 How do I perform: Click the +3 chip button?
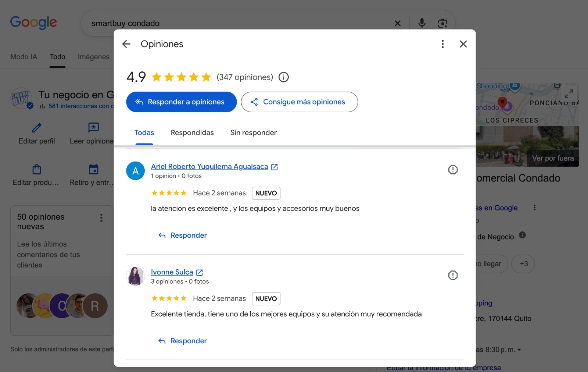tap(523, 264)
